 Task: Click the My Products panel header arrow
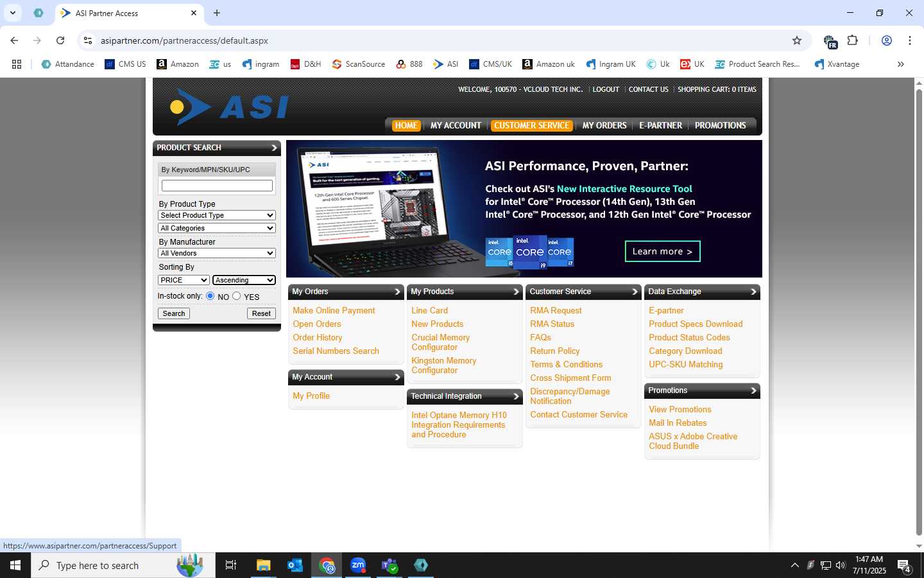pos(516,292)
